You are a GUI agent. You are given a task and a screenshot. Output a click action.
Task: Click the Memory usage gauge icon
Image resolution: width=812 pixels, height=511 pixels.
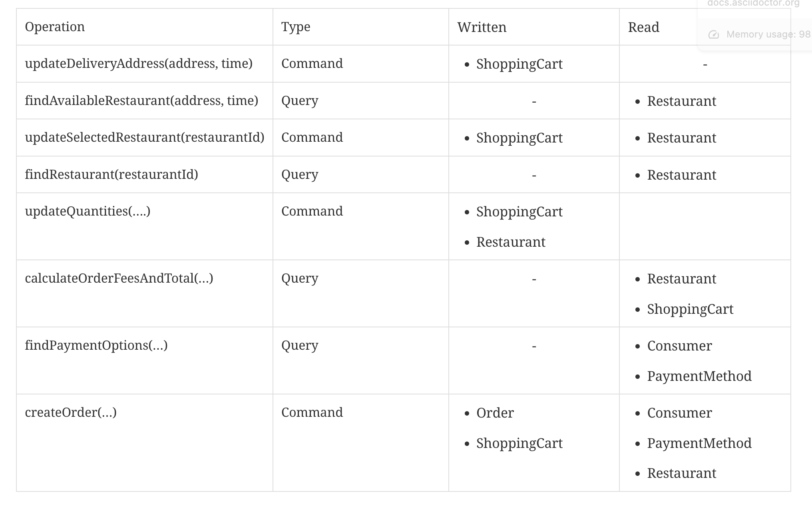point(714,35)
